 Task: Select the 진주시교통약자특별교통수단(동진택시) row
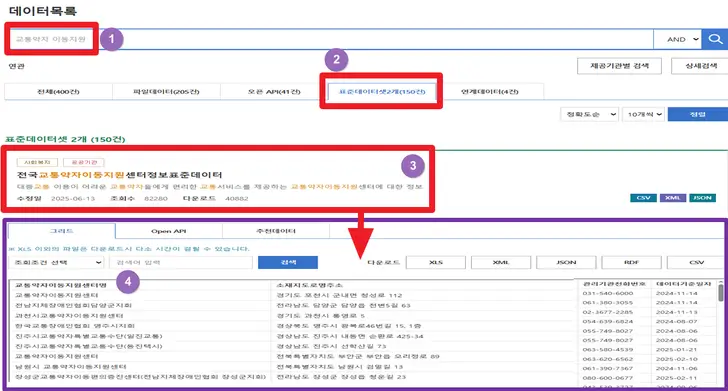point(89,346)
